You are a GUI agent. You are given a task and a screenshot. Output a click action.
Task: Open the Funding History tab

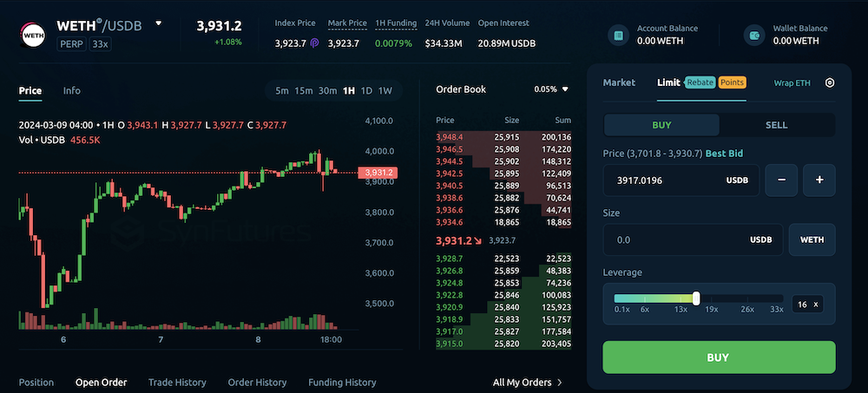coord(342,383)
